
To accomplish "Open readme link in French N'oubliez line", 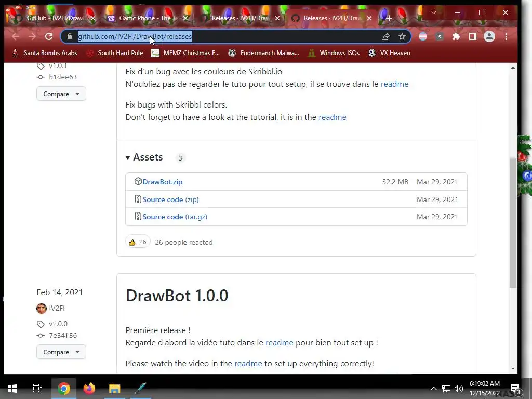I will point(395,84).
